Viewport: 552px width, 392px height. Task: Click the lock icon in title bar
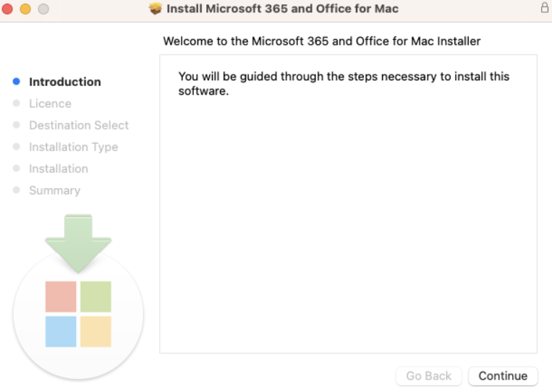(544, 7)
